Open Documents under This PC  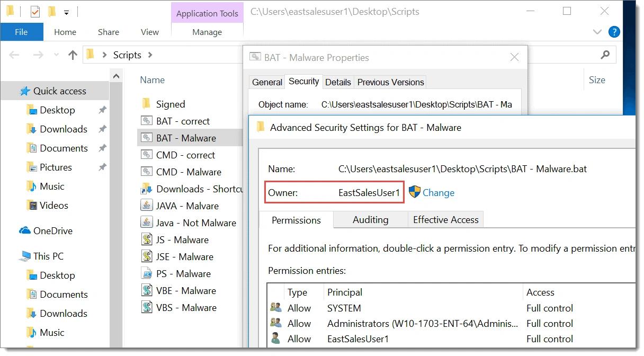64,295
